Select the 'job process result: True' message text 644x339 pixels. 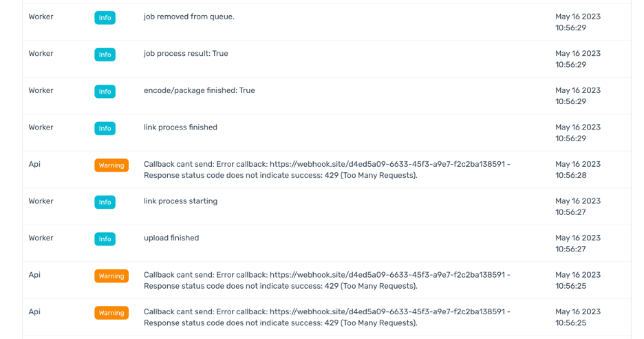coord(186,54)
